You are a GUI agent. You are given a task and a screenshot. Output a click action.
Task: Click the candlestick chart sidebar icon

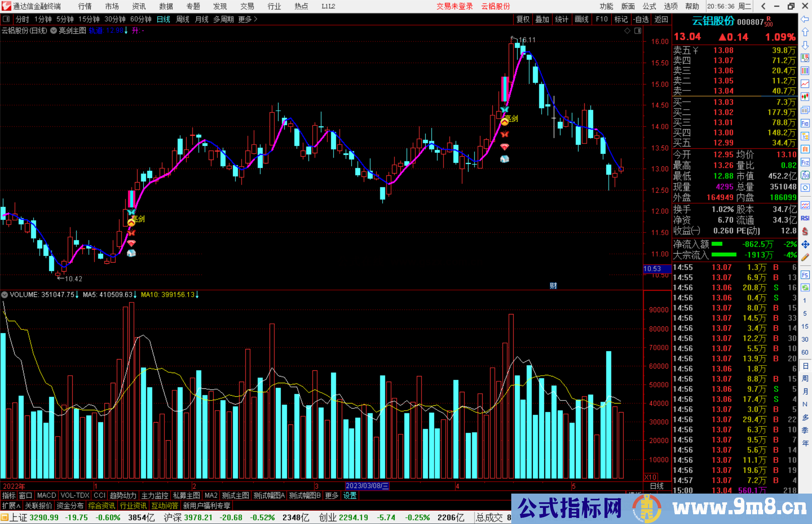pyautogui.click(x=805, y=97)
